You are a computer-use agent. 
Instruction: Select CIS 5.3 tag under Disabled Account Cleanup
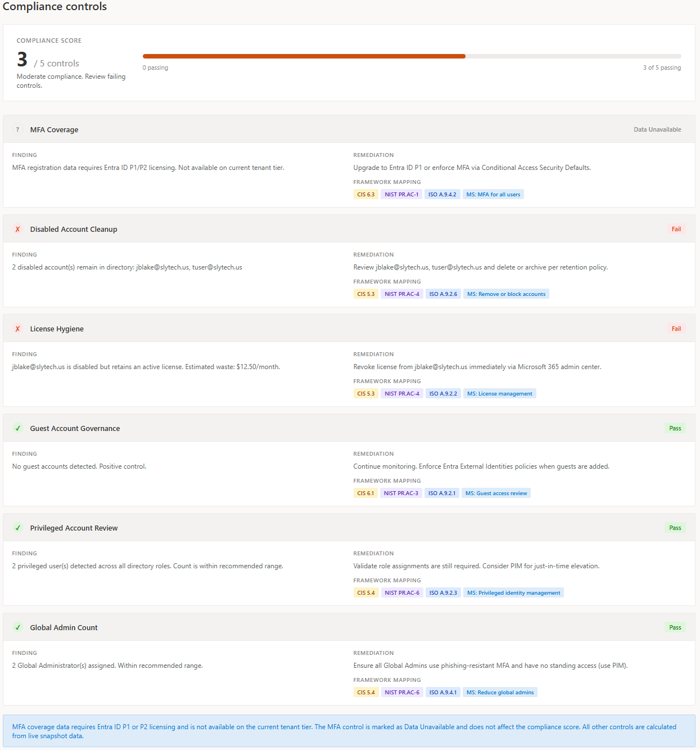[365, 294]
